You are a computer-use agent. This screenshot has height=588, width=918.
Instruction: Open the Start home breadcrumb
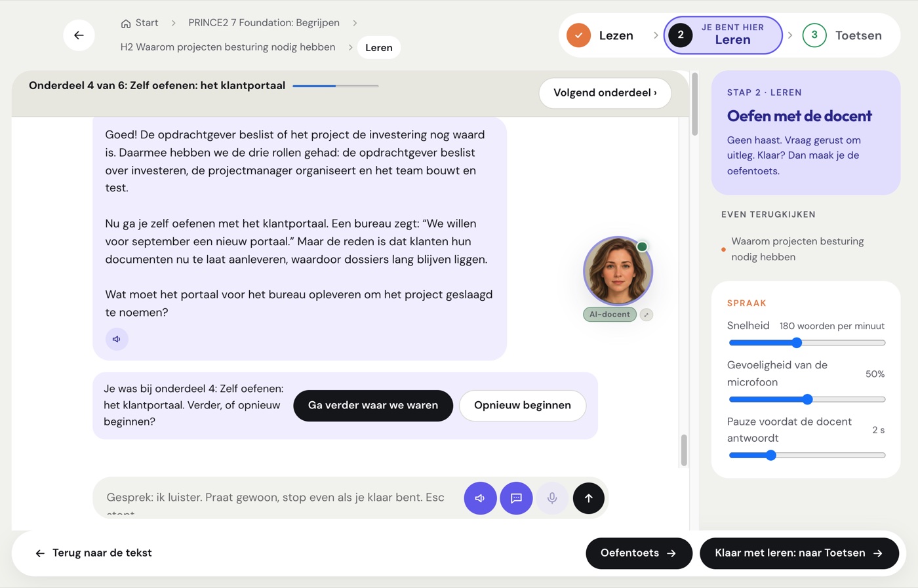pyautogui.click(x=140, y=23)
